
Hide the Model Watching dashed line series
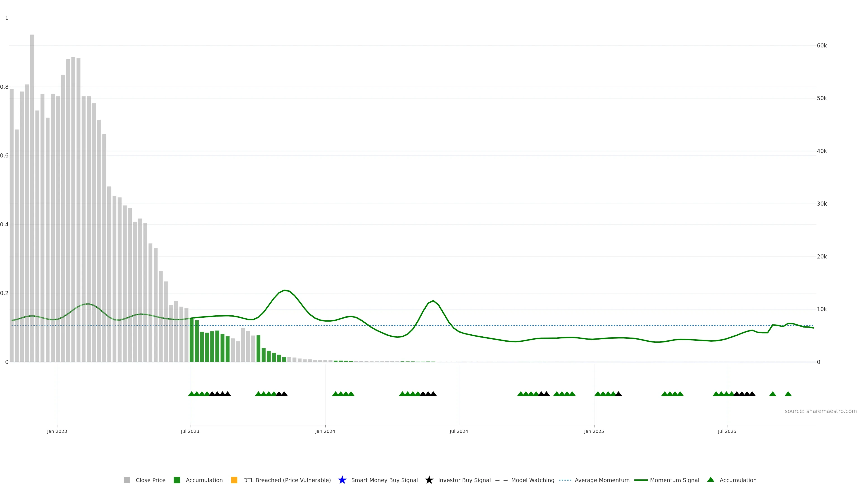tap(532, 480)
